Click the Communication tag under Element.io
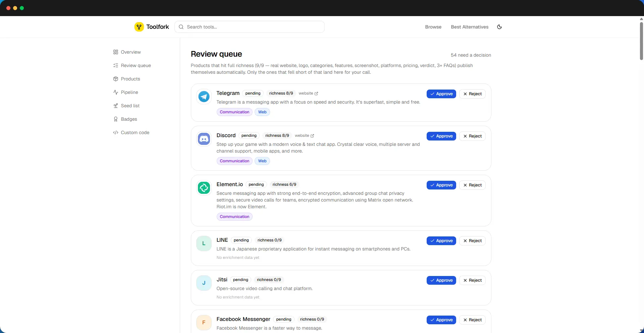Screen dimensions: 644x333 point(234,217)
